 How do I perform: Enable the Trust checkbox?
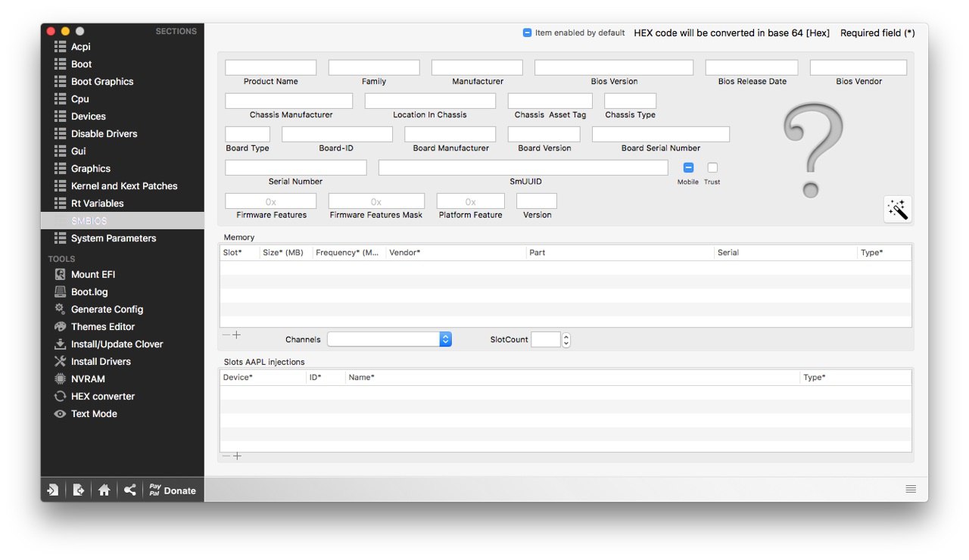tap(712, 167)
